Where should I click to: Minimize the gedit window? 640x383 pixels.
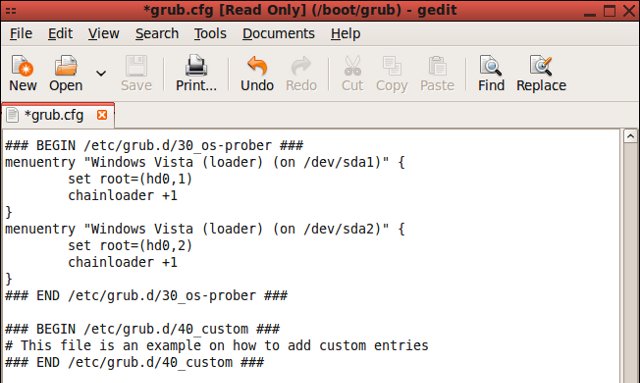coord(589,14)
